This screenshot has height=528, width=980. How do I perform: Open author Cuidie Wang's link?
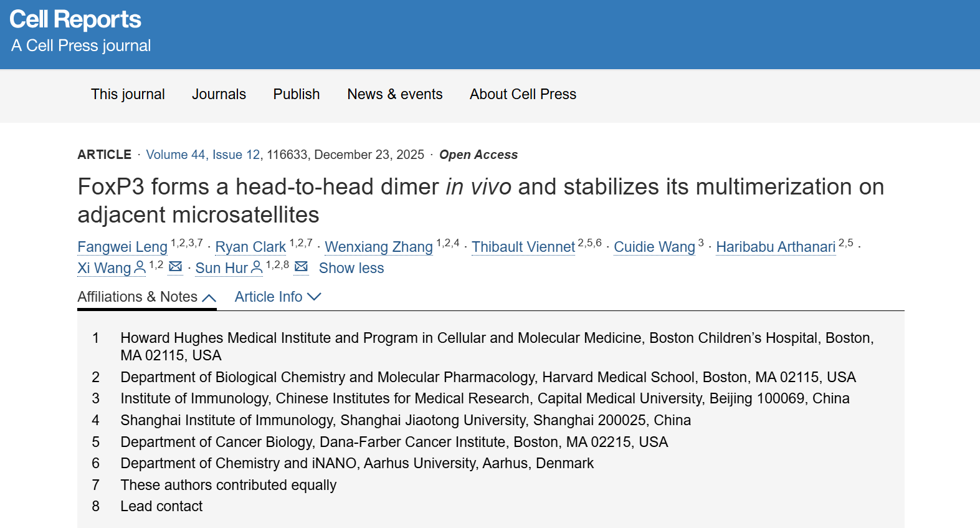point(654,247)
